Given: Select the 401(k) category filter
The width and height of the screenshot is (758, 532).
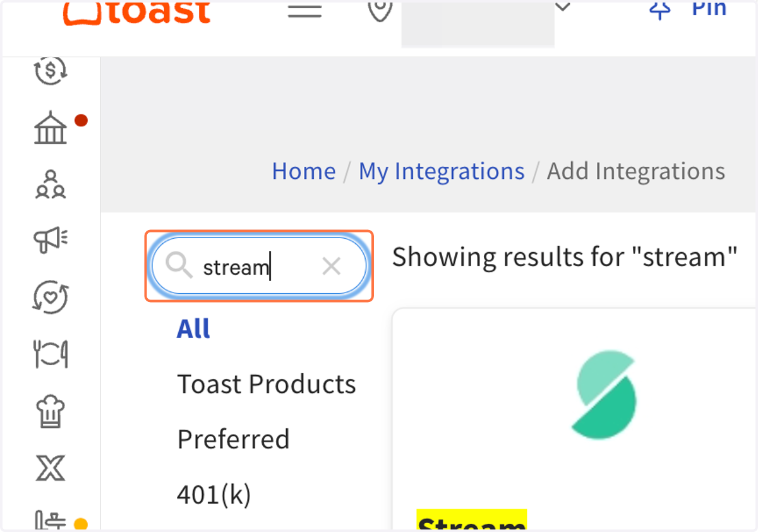Looking at the screenshot, I should 214,495.
